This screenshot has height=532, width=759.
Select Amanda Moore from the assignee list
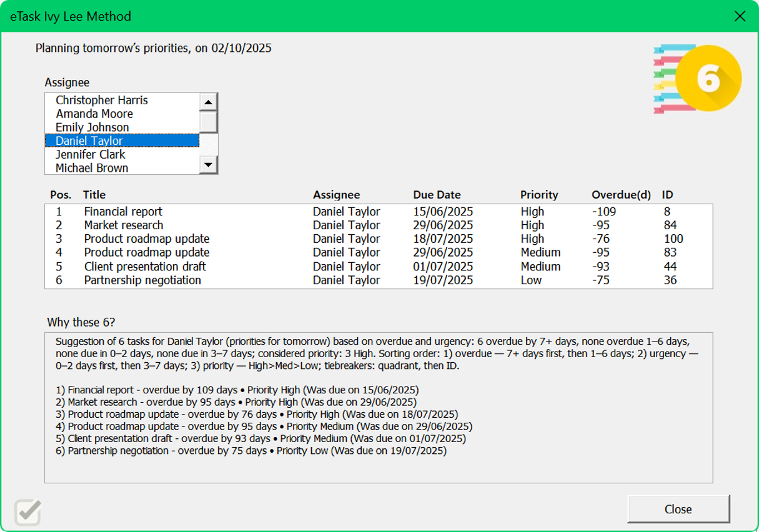coord(94,114)
